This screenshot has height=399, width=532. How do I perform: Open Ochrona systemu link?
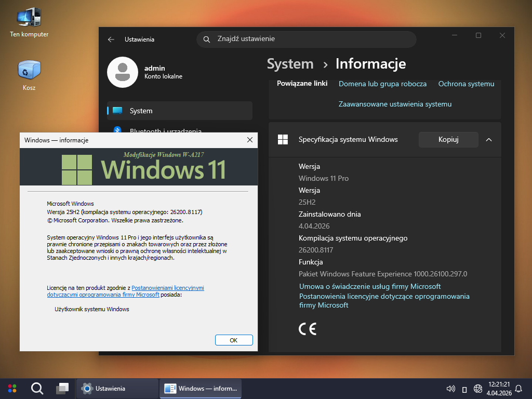click(x=466, y=84)
